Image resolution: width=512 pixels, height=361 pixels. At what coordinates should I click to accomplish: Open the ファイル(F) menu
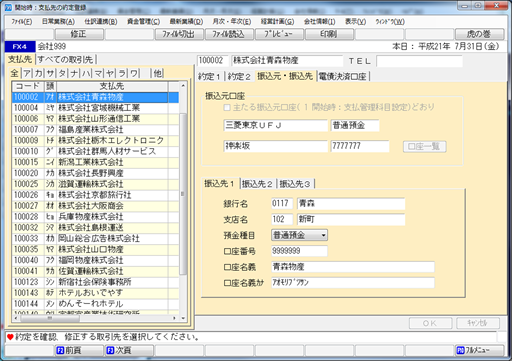(22, 22)
